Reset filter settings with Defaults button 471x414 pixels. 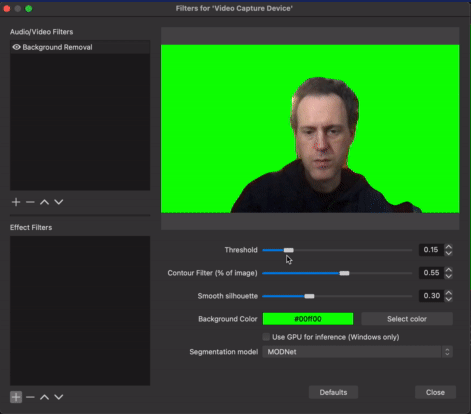[x=333, y=392]
